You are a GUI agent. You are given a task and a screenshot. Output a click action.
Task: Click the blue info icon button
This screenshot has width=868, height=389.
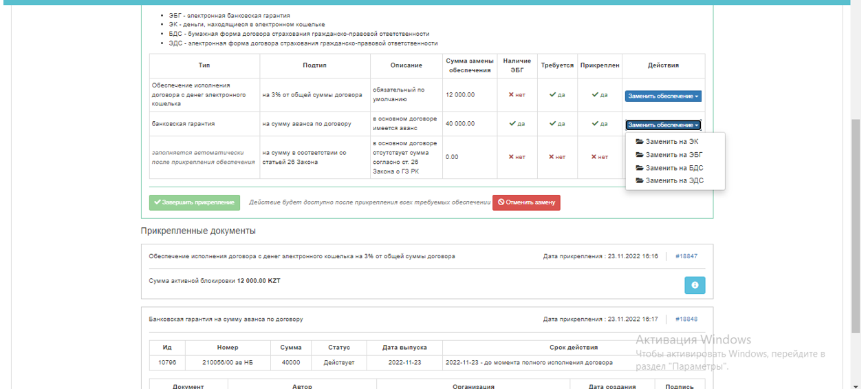695,285
